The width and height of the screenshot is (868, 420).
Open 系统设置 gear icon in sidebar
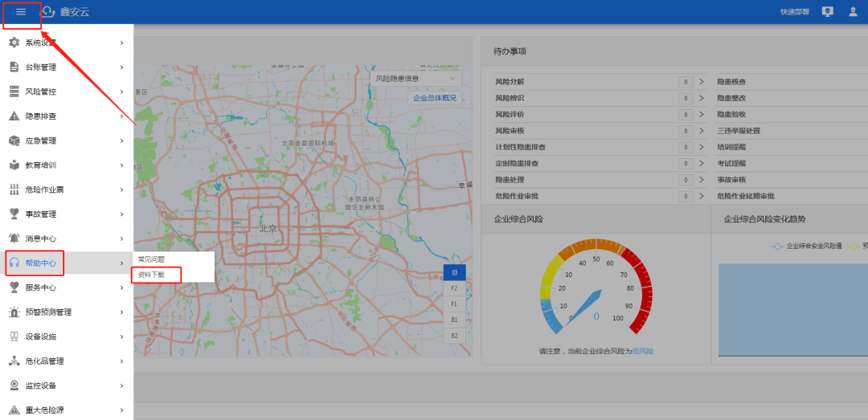click(14, 43)
